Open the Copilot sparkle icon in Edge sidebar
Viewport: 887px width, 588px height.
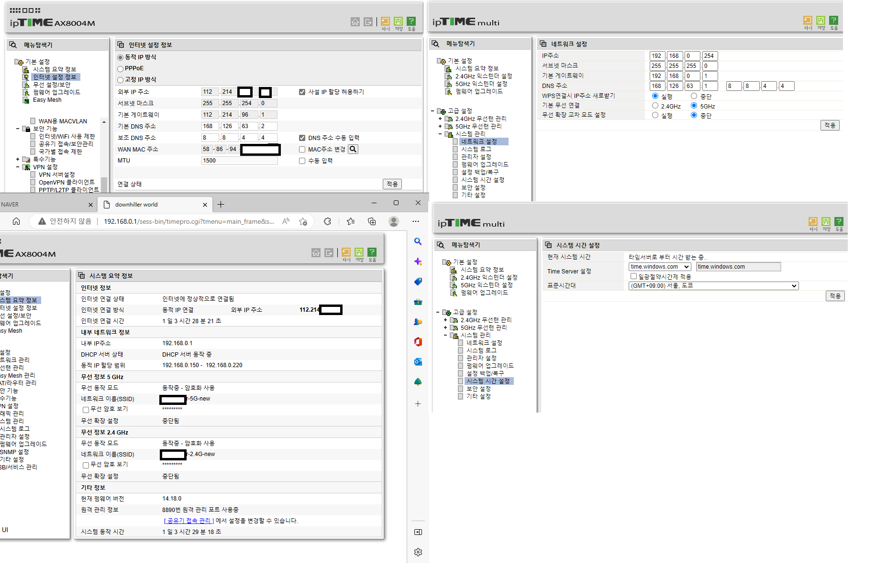click(x=418, y=261)
